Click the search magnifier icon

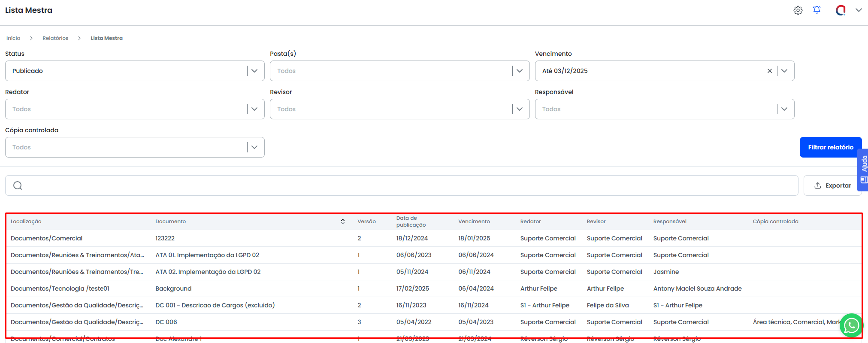click(18, 185)
